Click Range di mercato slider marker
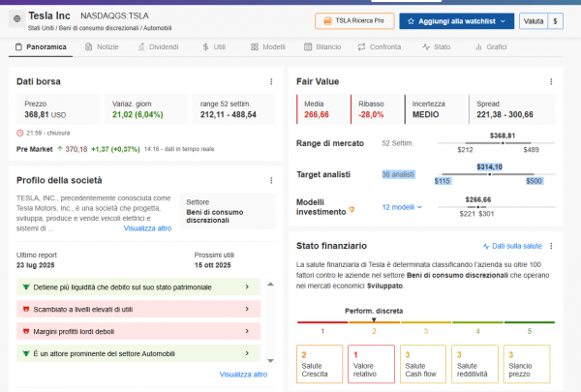The width and height of the screenshot is (581, 392). pyautogui.click(x=503, y=143)
